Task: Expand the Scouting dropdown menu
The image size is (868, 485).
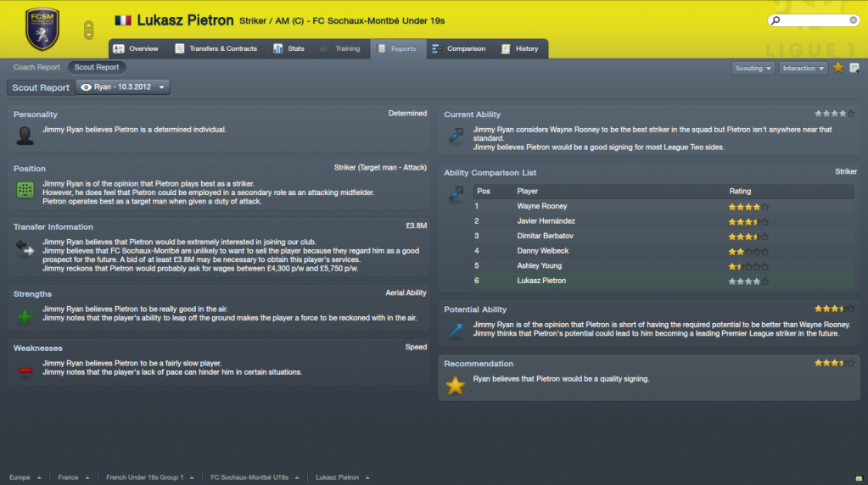Action: coord(753,68)
